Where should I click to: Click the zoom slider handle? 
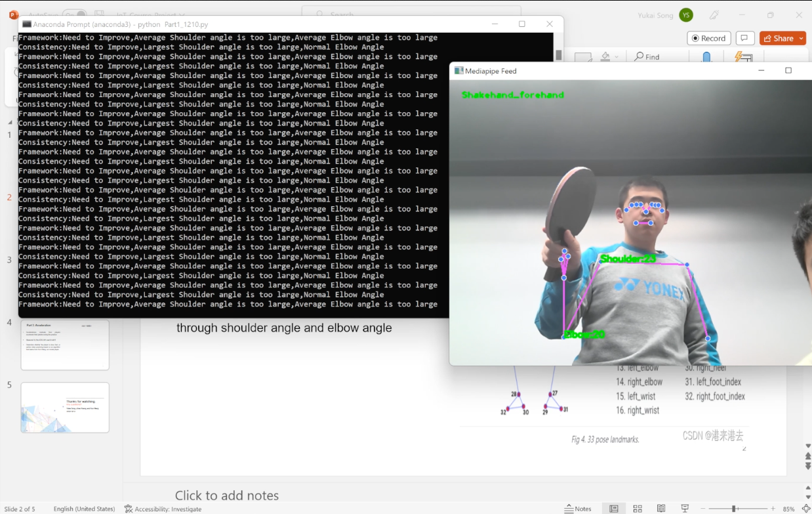[x=734, y=509]
